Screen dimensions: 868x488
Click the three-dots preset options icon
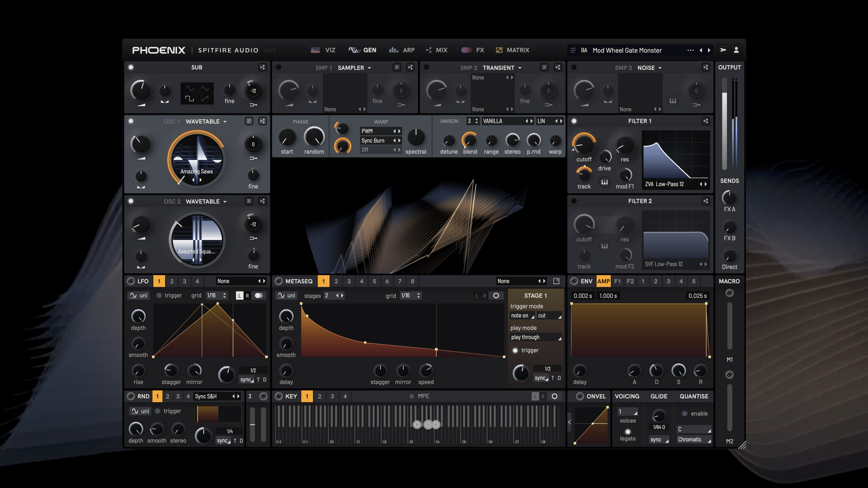(x=690, y=50)
